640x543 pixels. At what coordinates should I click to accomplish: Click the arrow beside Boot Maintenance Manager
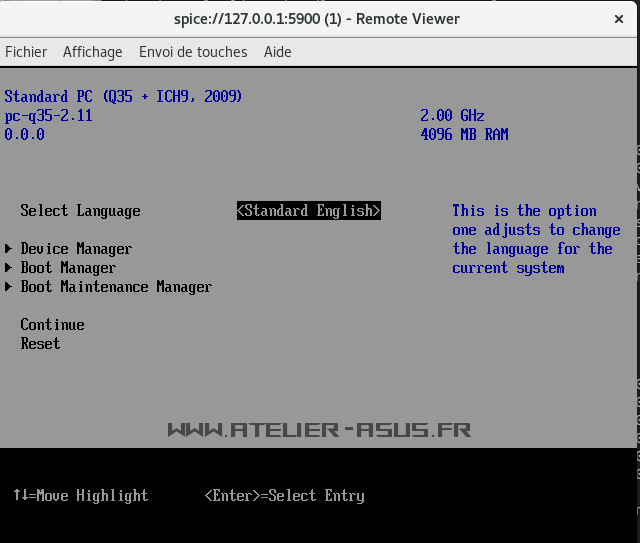click(9, 287)
